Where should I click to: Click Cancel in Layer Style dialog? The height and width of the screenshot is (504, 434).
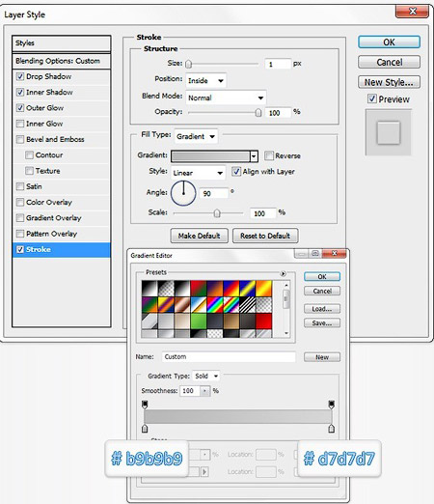tap(389, 62)
